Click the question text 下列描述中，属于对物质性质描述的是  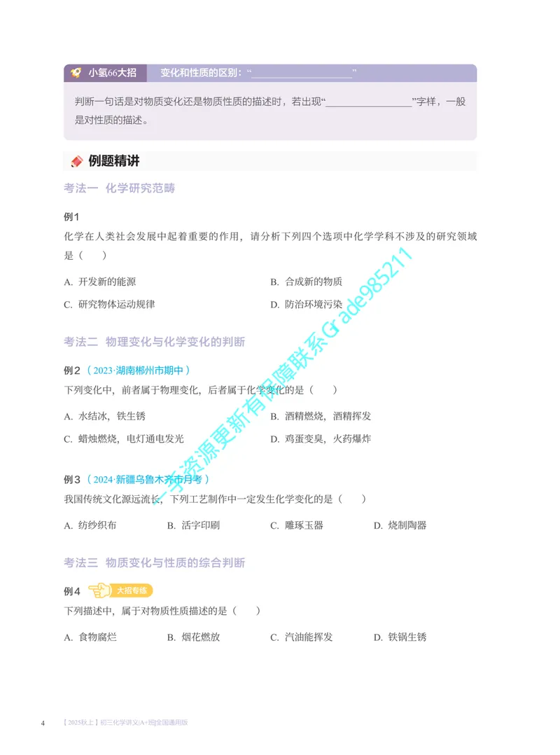(x=146, y=611)
